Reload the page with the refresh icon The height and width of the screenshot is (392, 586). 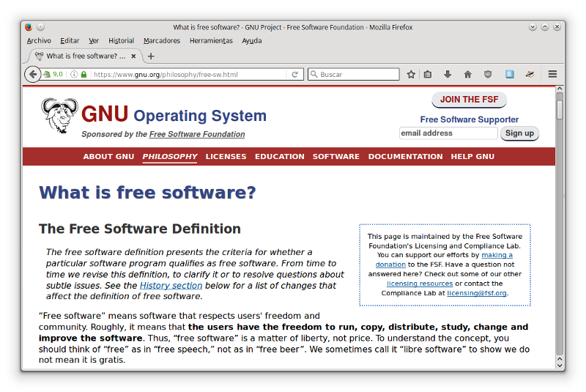pos(295,74)
